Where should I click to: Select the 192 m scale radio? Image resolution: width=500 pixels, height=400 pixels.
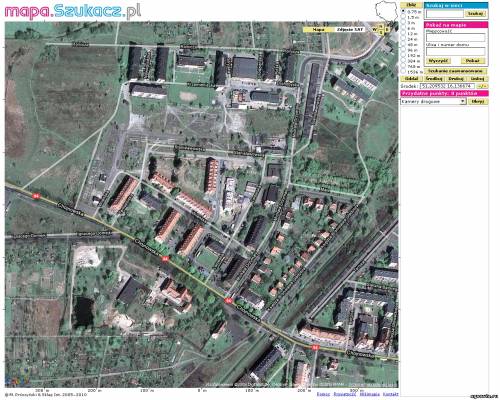pyautogui.click(x=403, y=55)
